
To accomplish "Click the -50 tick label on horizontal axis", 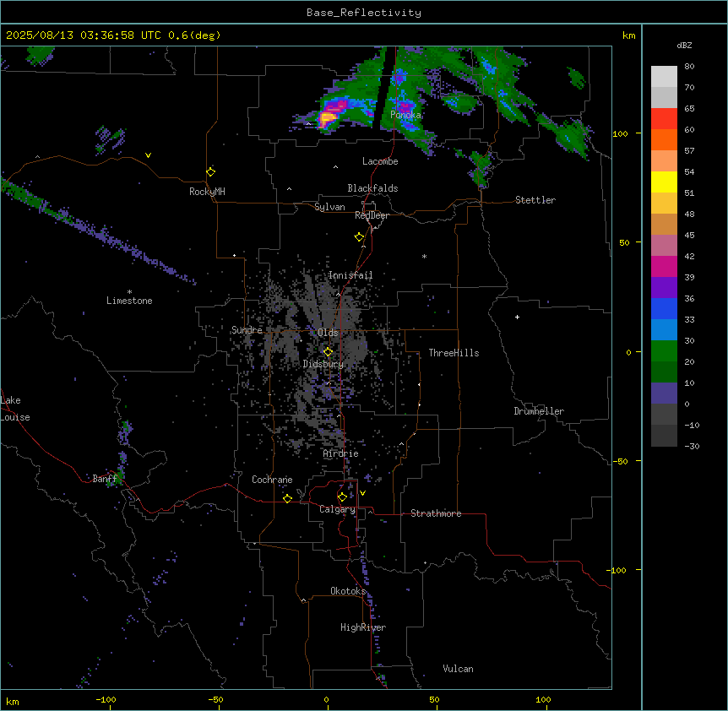I will [x=215, y=699].
